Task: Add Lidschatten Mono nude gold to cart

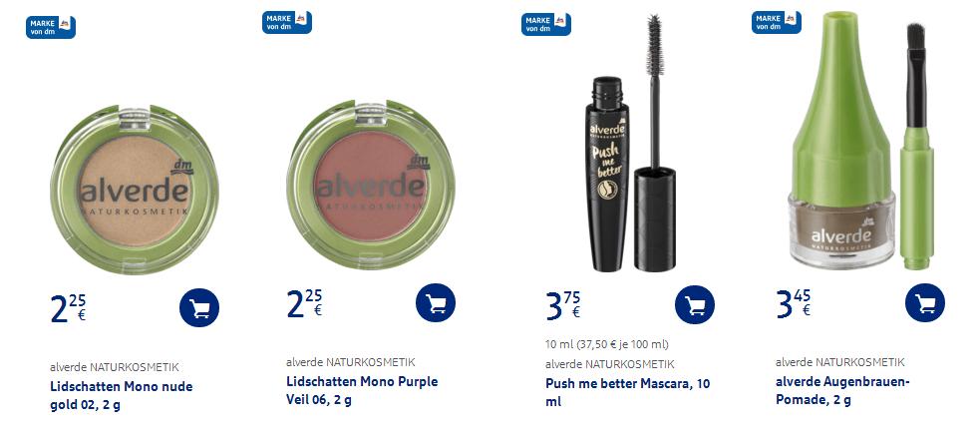Action: pyautogui.click(x=199, y=307)
